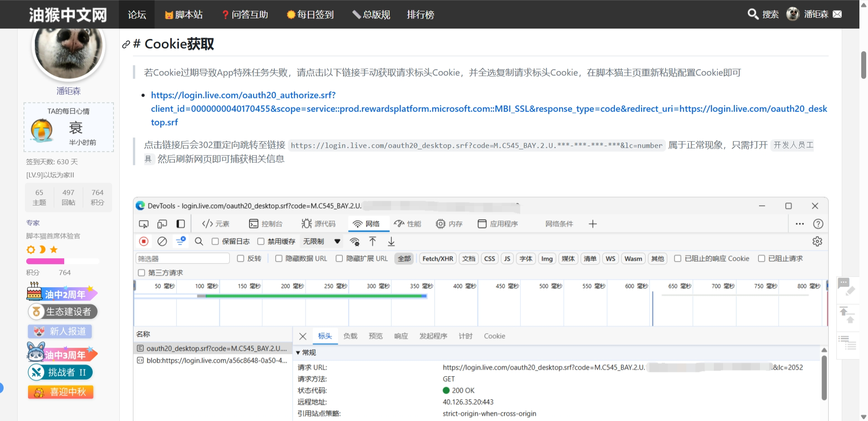Screen dimensions: 868x421
Task: Open 每日签到 in top navigation
Action: click(310, 14)
